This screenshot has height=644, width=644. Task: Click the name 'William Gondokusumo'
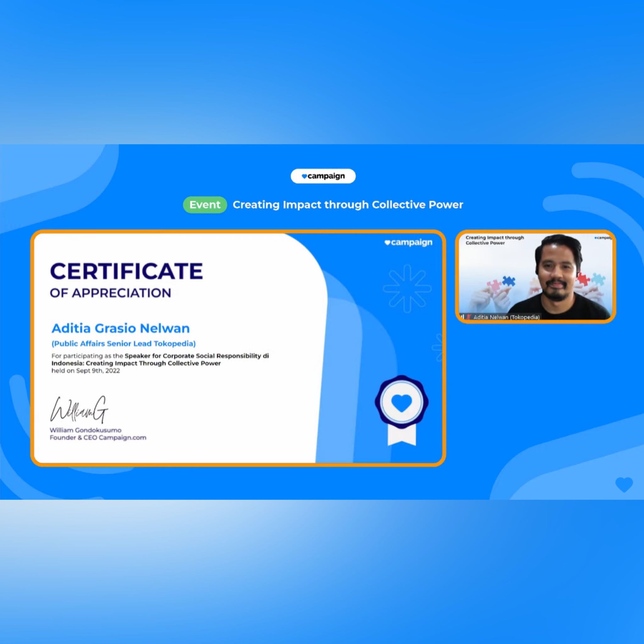pyautogui.click(x=86, y=430)
